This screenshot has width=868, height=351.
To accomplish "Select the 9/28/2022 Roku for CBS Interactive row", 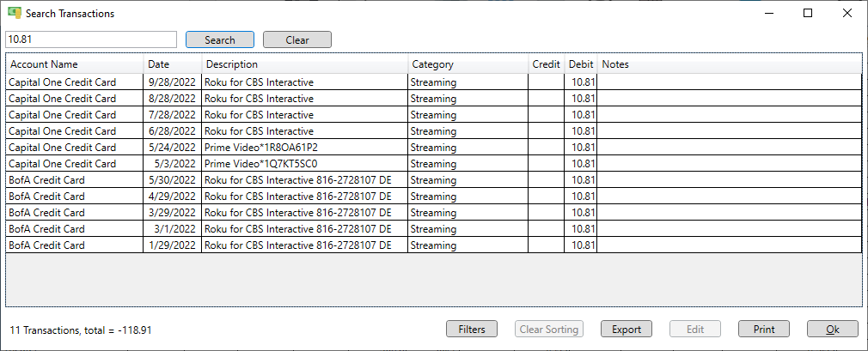I will pos(433,82).
